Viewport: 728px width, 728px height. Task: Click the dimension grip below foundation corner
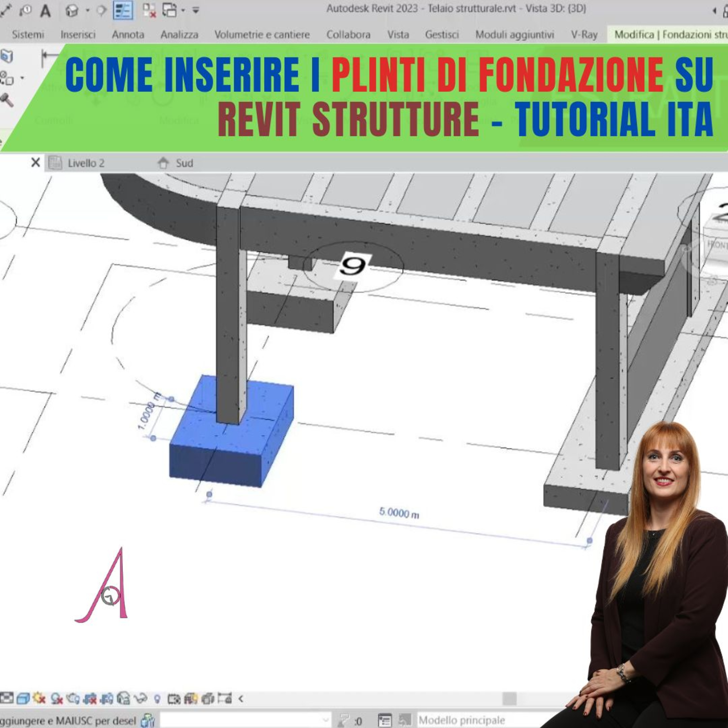tap(209, 494)
